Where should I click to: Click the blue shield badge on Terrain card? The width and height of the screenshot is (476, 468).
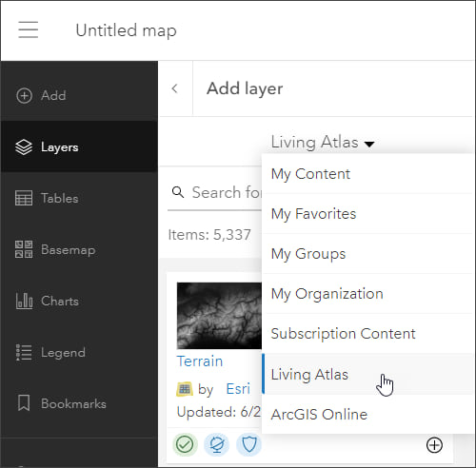(249, 444)
